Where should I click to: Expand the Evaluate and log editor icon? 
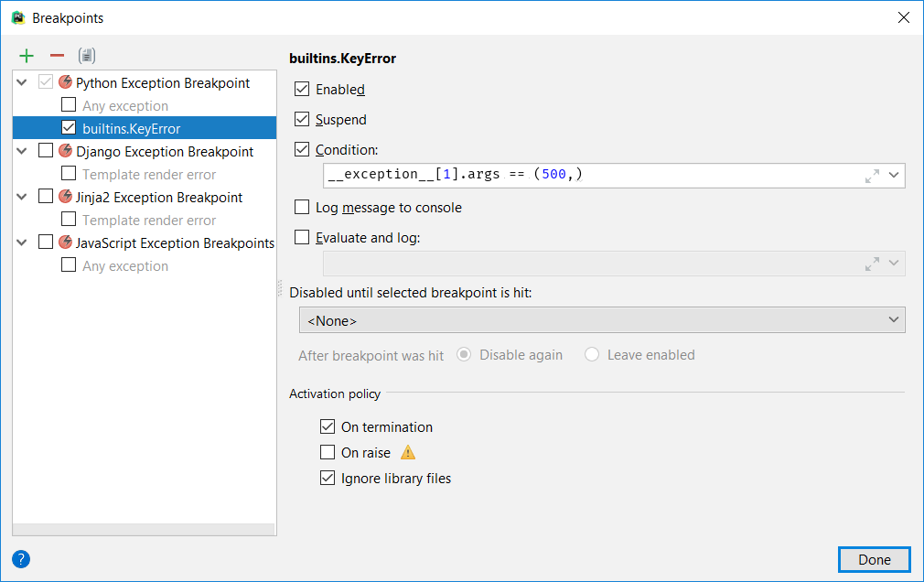click(872, 264)
